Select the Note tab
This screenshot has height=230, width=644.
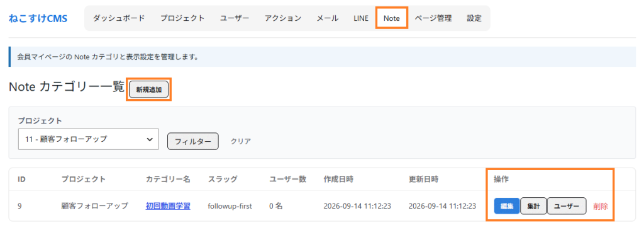point(391,18)
